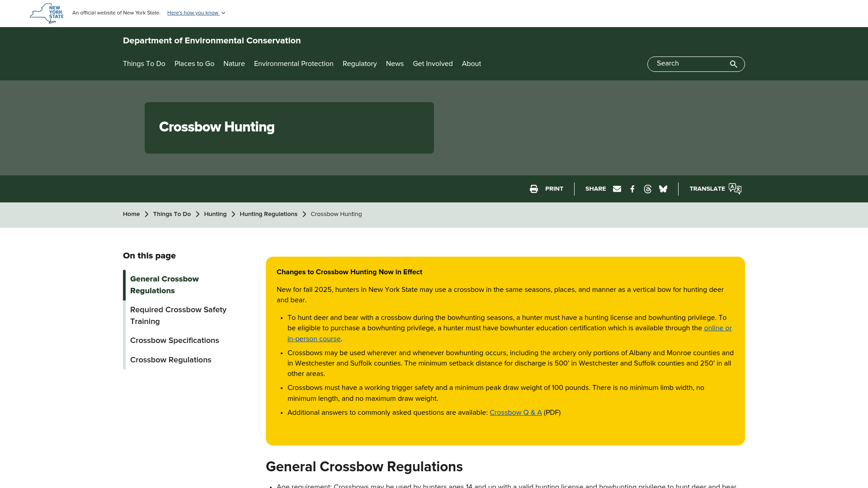
Task: Click the PRINT label
Action: click(554, 189)
